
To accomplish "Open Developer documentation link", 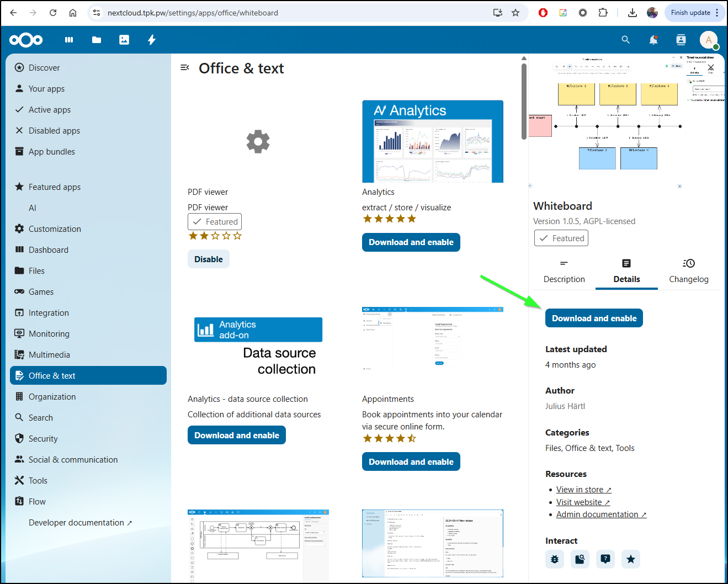I will pos(81,523).
